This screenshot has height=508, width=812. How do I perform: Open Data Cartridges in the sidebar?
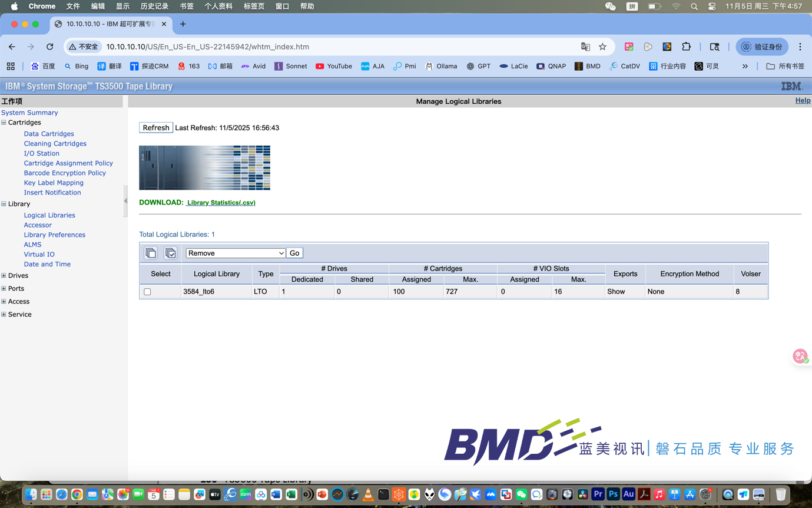point(49,134)
